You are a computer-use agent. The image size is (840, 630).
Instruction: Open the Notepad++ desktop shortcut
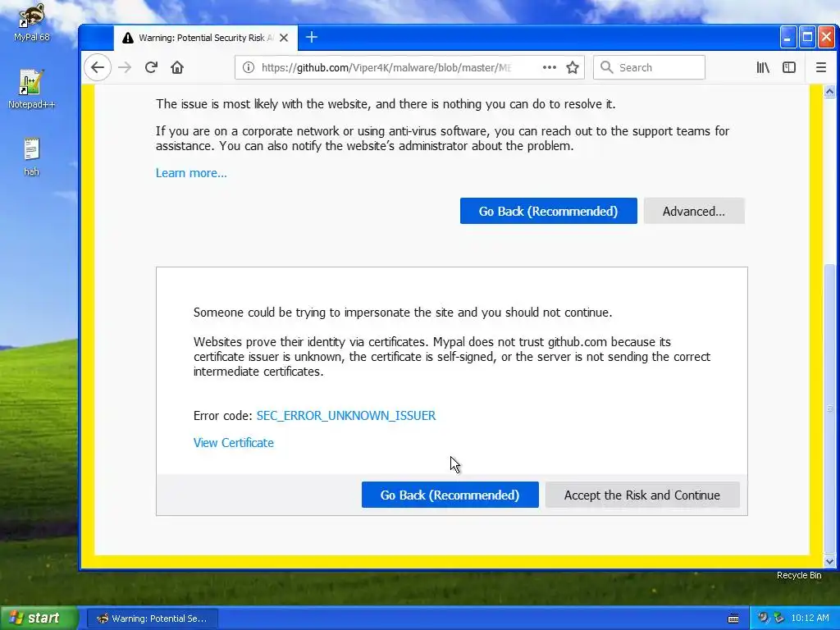point(32,89)
